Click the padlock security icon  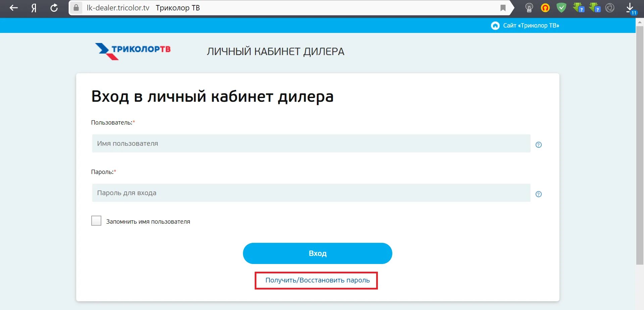click(76, 8)
